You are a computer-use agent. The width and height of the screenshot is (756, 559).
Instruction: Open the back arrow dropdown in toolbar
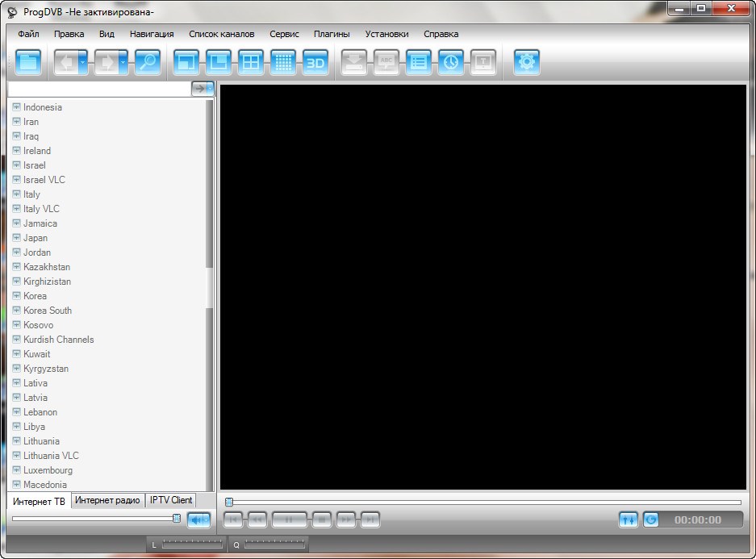pos(83,63)
